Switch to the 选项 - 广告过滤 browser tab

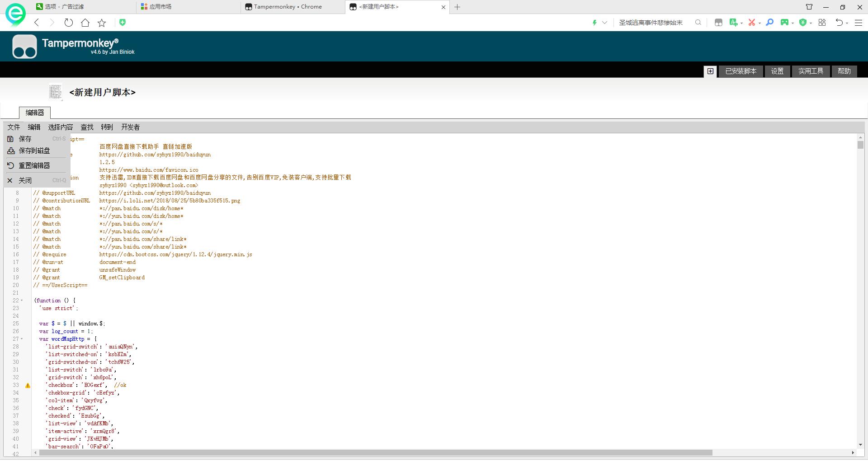85,7
